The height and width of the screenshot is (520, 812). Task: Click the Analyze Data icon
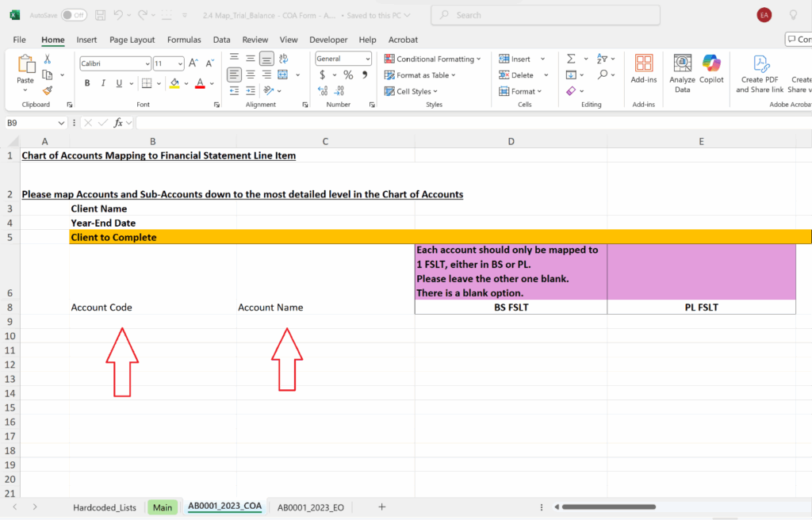tap(682, 71)
